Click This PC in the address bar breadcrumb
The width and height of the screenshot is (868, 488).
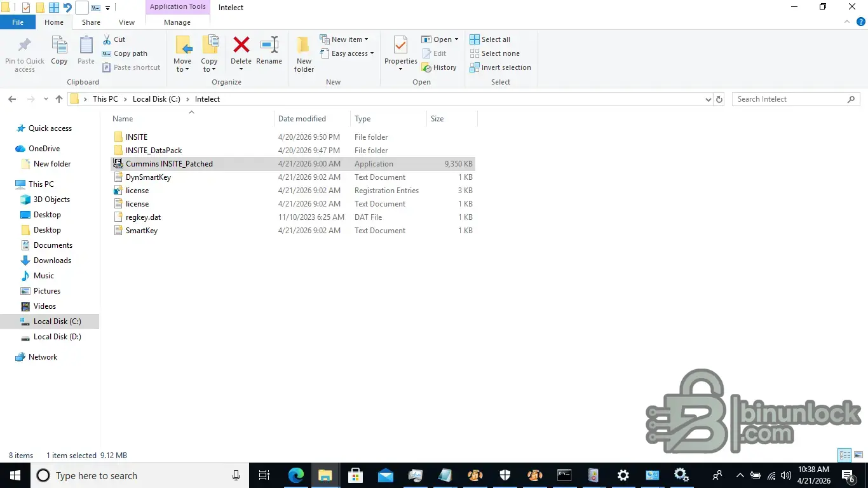point(105,99)
